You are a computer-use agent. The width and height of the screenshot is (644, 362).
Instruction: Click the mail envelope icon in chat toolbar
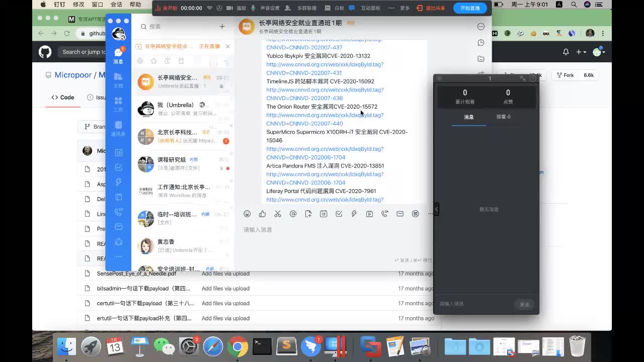tap(400, 214)
